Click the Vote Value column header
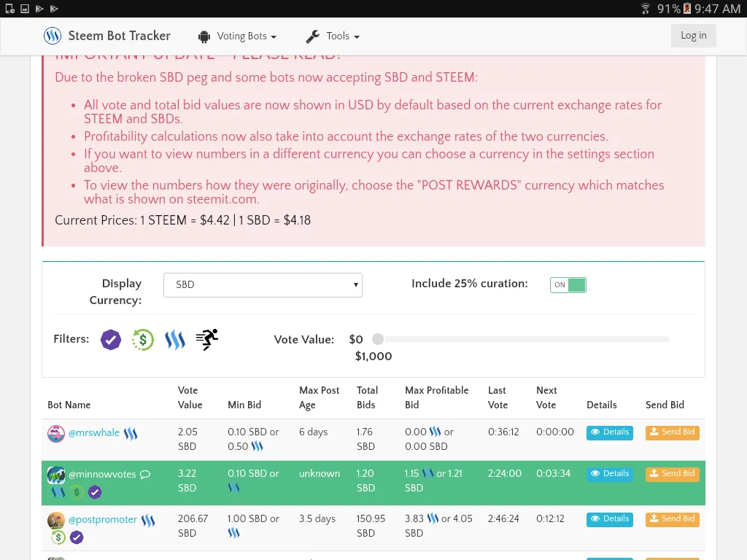747x560 pixels. [190, 397]
